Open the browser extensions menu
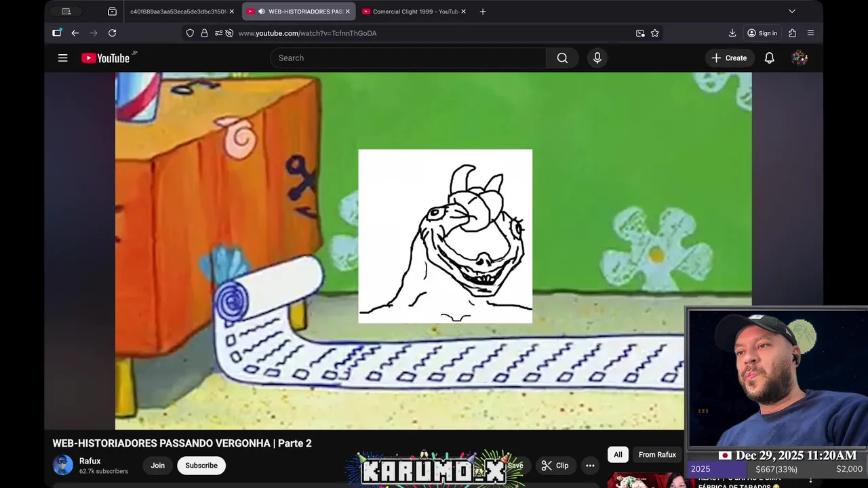Viewport: 868px width, 488px height. click(792, 33)
